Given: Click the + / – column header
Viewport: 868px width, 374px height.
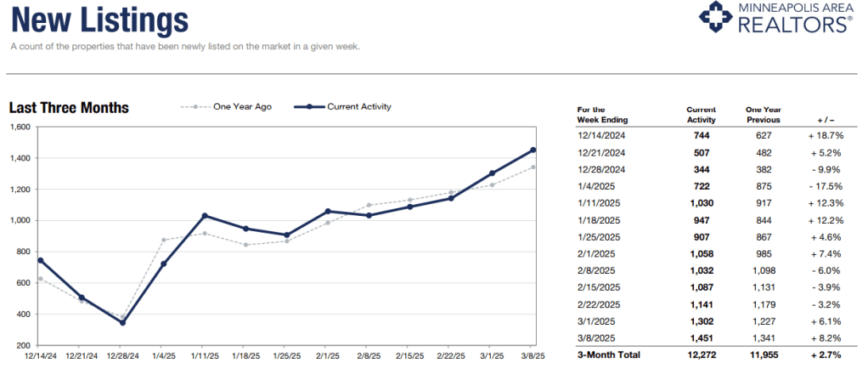Looking at the screenshot, I should [824, 119].
